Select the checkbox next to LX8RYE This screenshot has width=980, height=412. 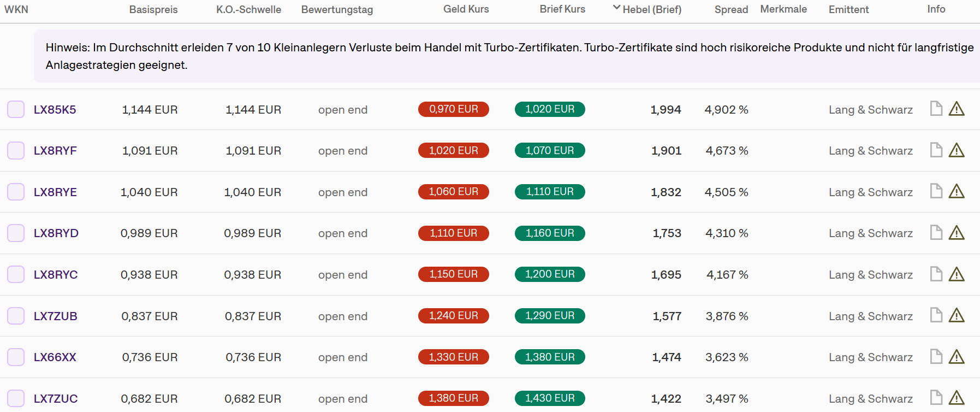point(16,192)
